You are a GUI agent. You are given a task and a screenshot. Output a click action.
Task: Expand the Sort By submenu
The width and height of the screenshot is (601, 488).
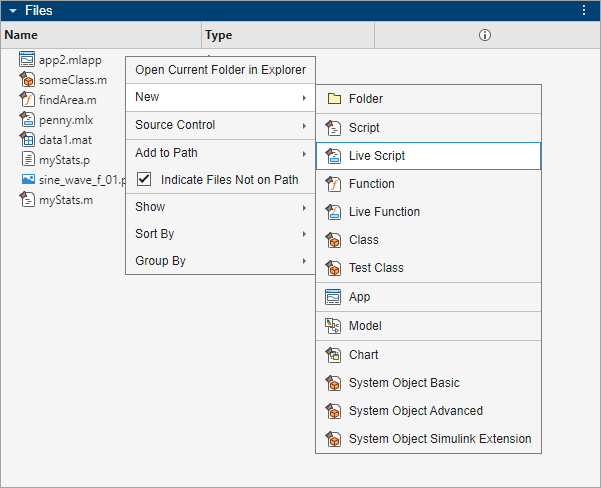tap(220, 234)
